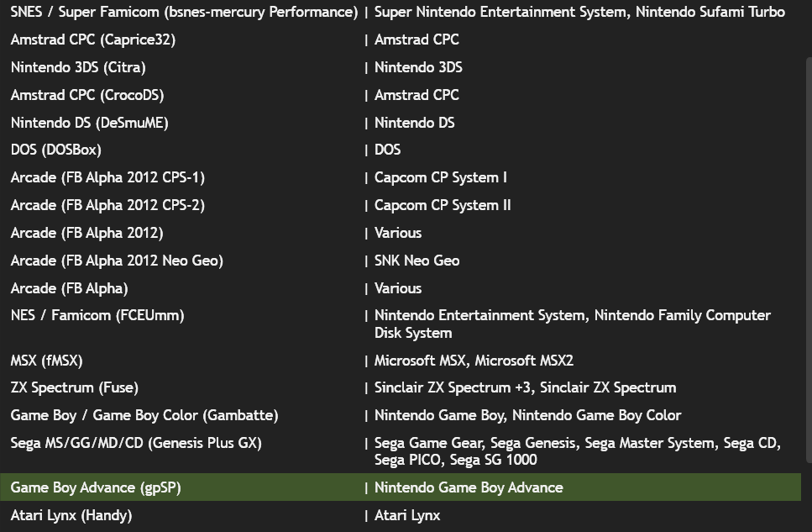Click 'Capcom CP System I' system label
This screenshot has width=812, height=532.
441,178
